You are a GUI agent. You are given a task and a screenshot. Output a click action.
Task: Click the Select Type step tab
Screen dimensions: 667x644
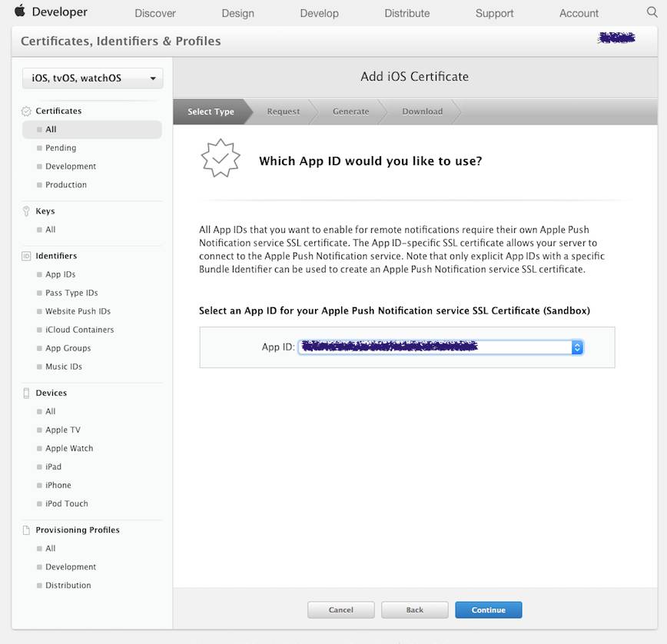[211, 111]
